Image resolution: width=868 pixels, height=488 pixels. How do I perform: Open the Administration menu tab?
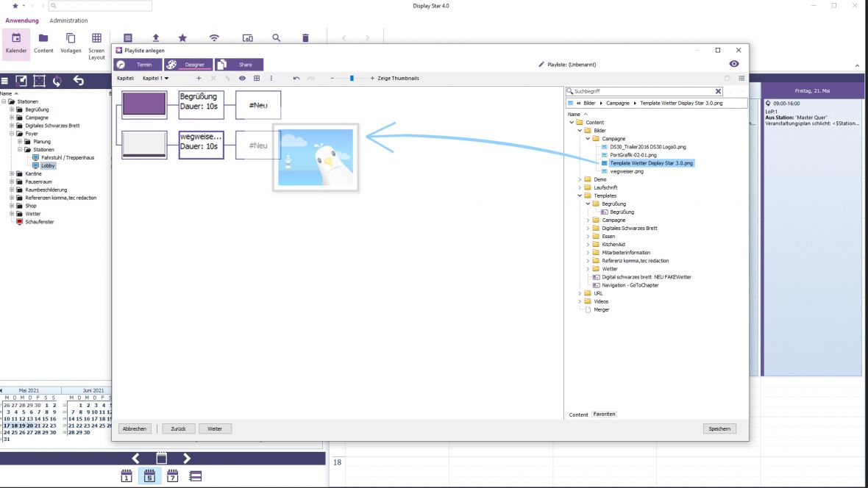(x=68, y=21)
